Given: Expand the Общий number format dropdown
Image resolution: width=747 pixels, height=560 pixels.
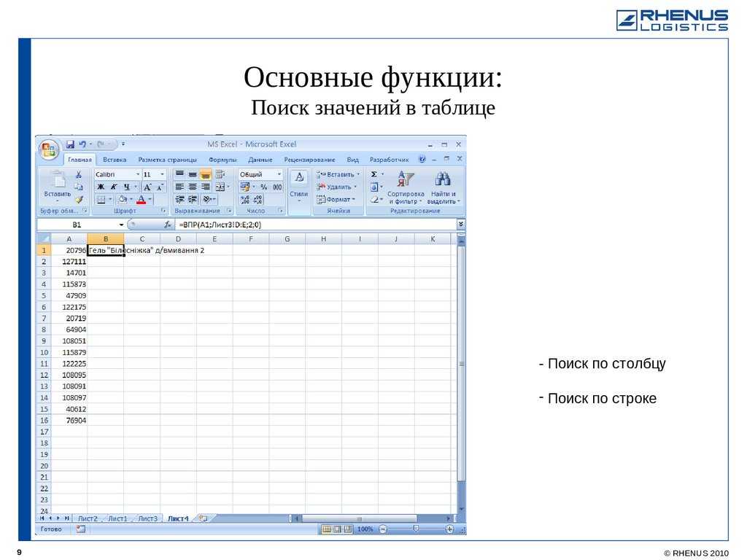Looking at the screenshot, I should [279, 175].
